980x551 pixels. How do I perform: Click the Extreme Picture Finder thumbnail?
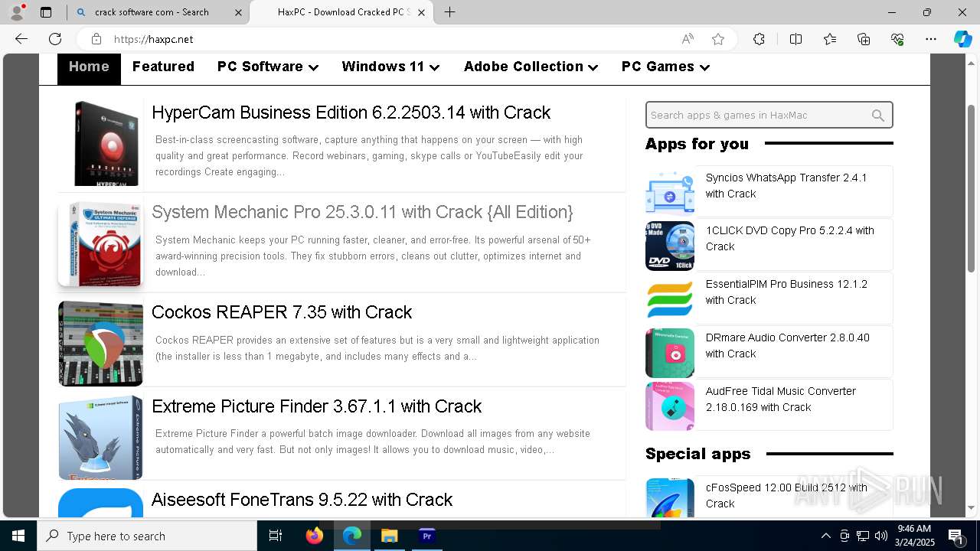click(x=101, y=437)
